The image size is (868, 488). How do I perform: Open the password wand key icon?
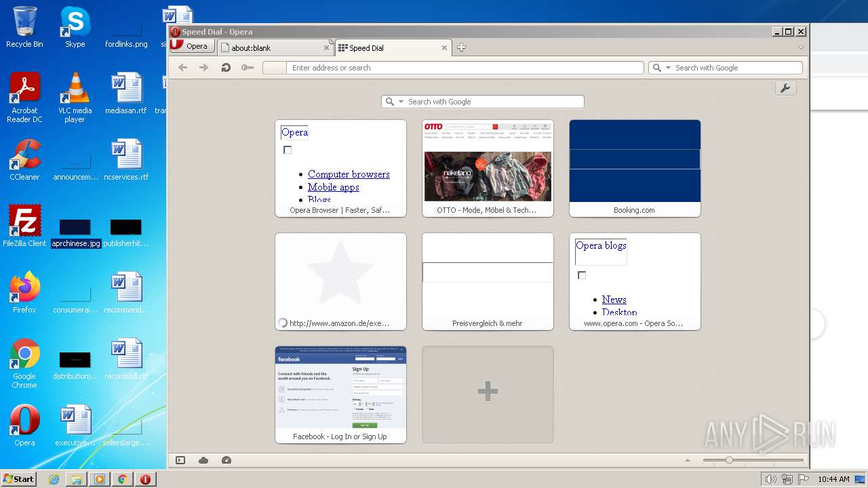coord(248,68)
